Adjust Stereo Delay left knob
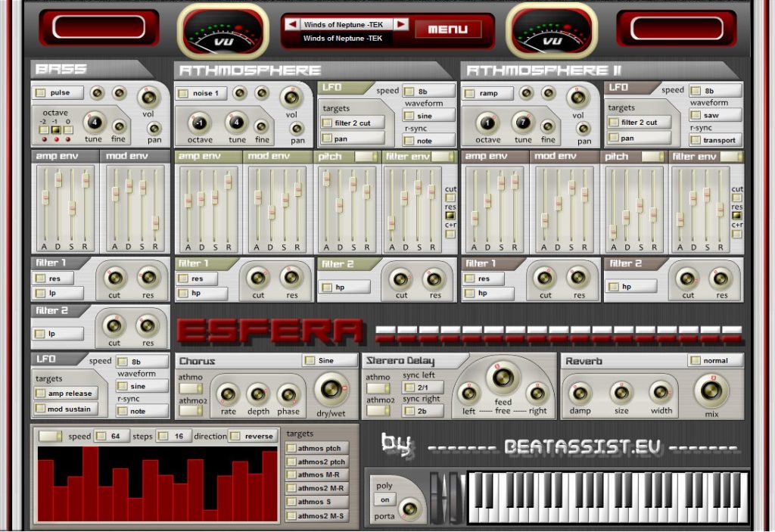The height and width of the screenshot is (532, 775). point(468,394)
